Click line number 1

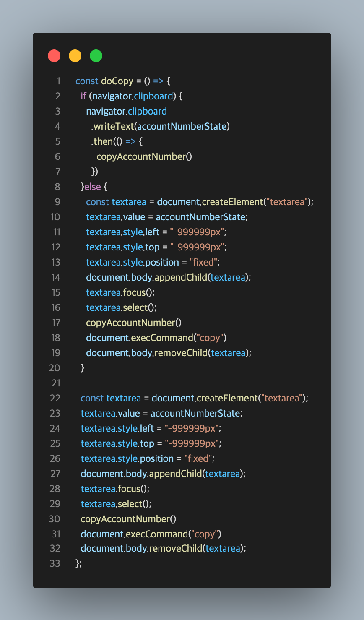coord(58,81)
